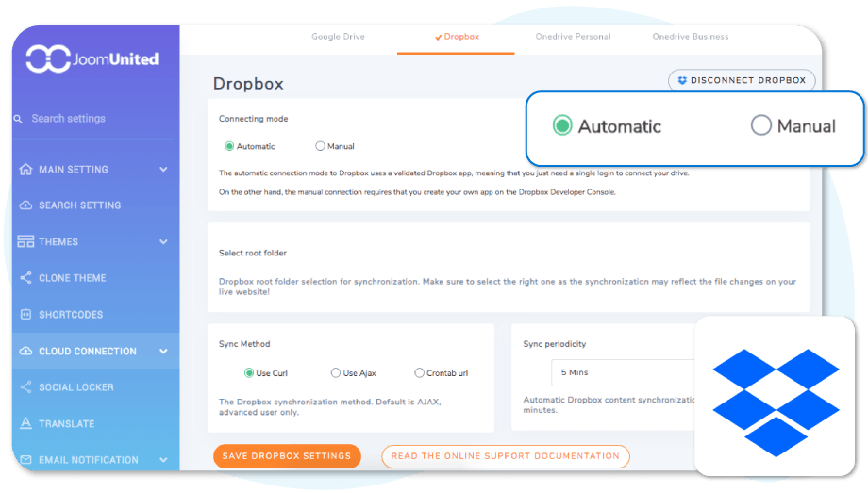Click the Themes layout icon

pos(25,242)
